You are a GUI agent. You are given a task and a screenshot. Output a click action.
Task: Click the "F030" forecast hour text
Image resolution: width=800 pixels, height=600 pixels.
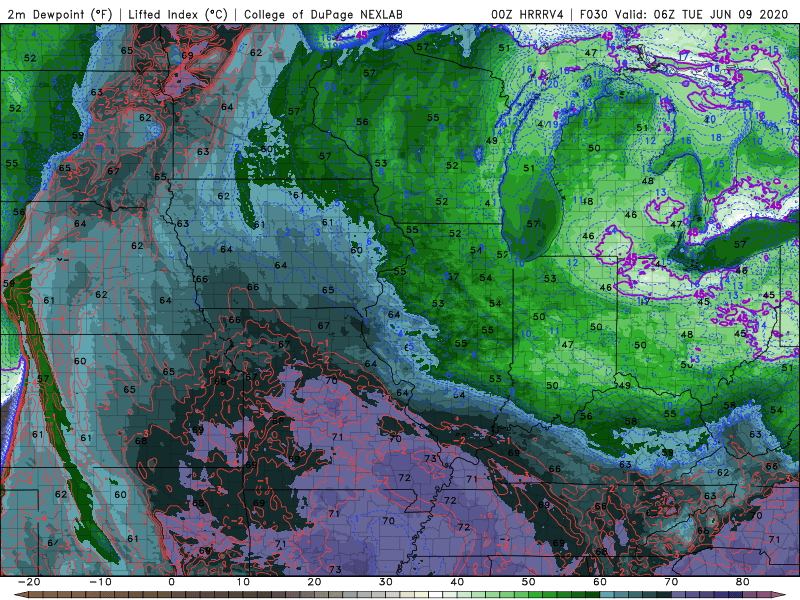click(593, 15)
